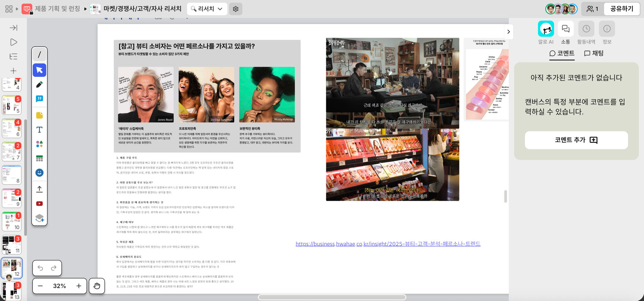Add a YouTube video embed
Image resolution: width=644 pixels, height=301 pixels.
click(x=39, y=204)
